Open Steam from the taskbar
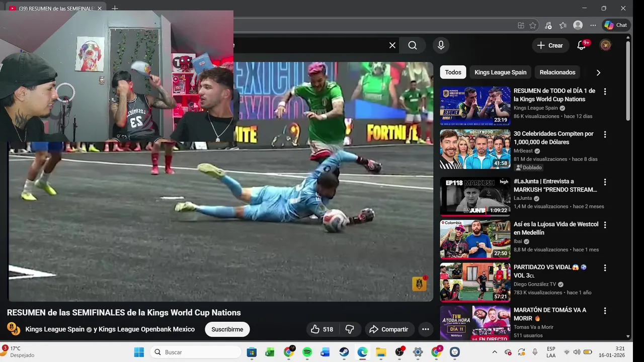 pyautogui.click(x=344, y=352)
